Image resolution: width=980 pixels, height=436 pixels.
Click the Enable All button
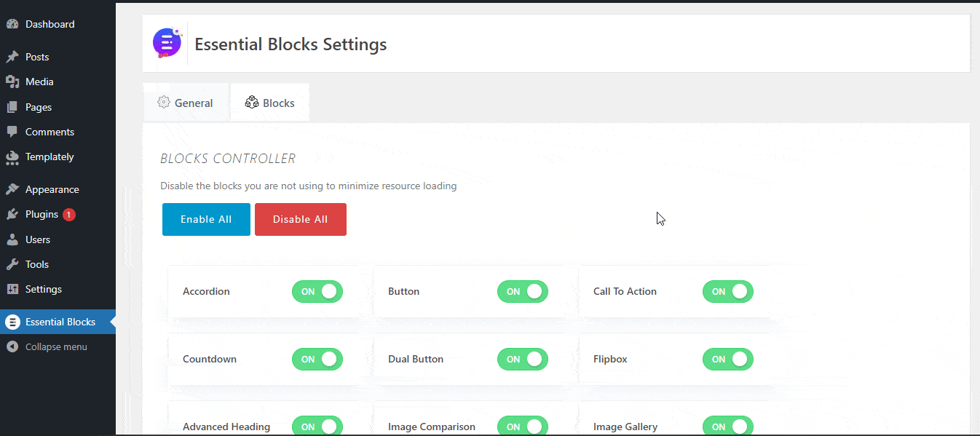(206, 219)
